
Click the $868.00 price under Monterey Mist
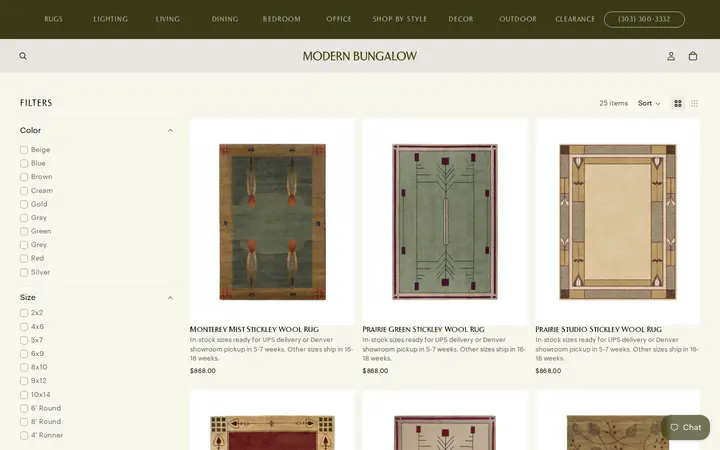pyautogui.click(x=202, y=371)
